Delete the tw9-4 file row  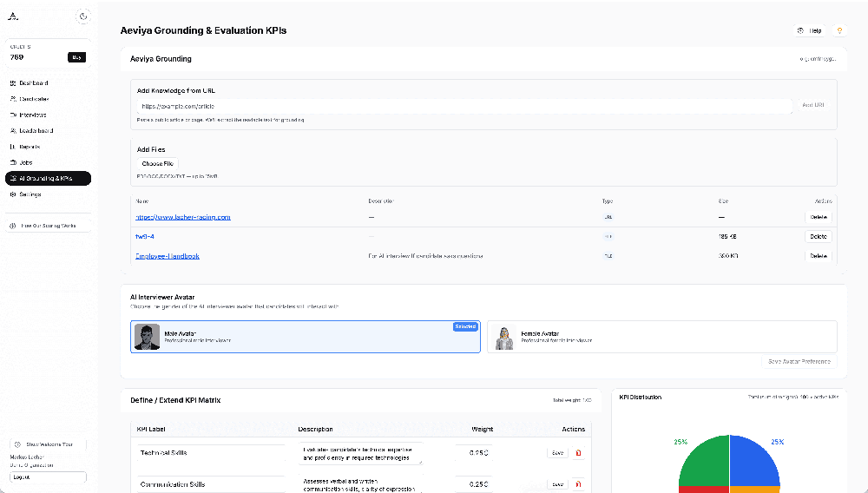click(x=819, y=237)
